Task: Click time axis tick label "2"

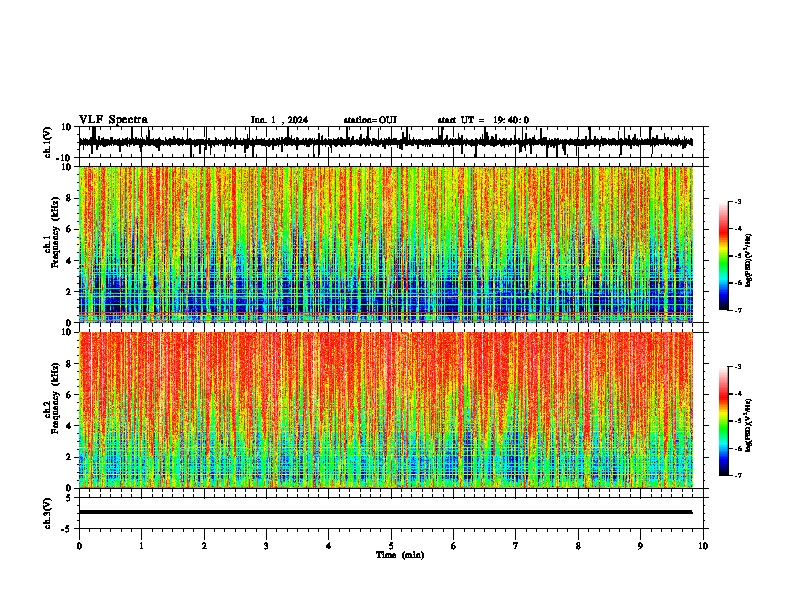Action: tap(204, 546)
